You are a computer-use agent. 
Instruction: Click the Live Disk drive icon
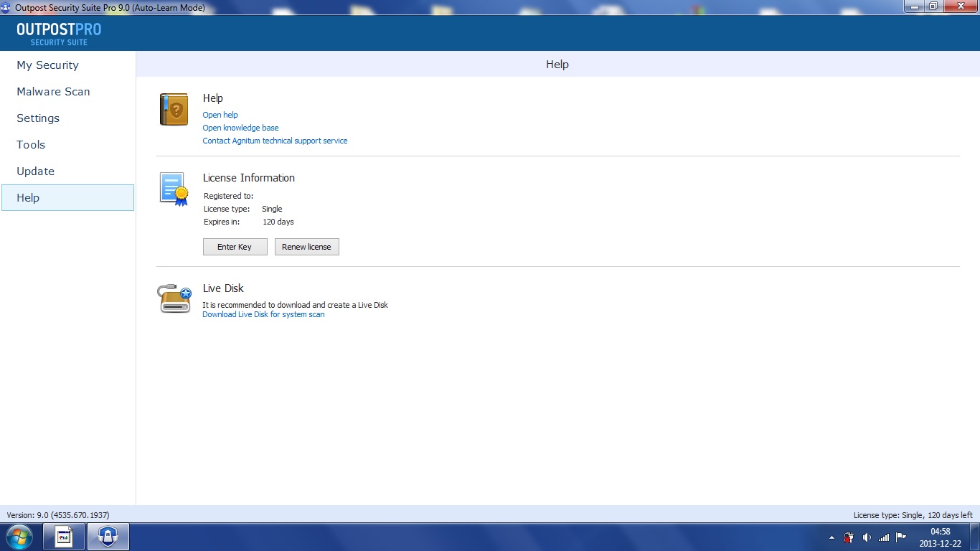(x=174, y=298)
